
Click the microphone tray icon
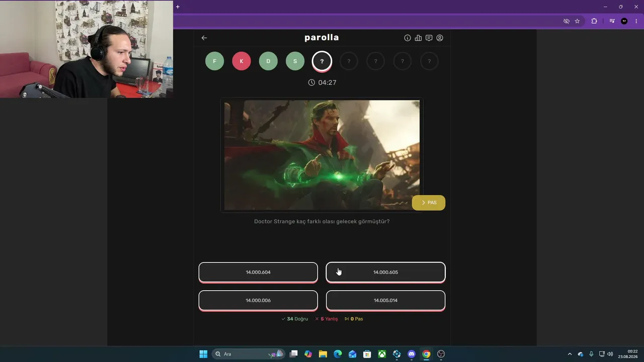coord(591,354)
